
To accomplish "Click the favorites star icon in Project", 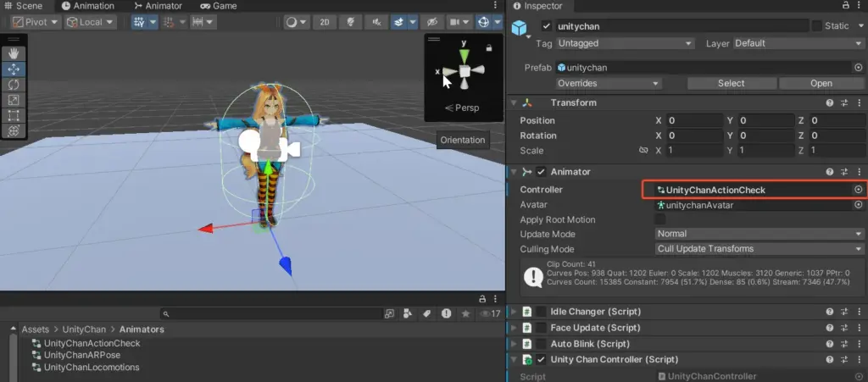I will [x=465, y=313].
